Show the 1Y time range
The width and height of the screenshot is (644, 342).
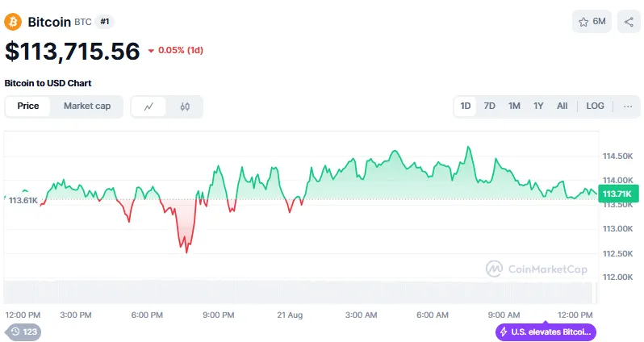tap(538, 106)
